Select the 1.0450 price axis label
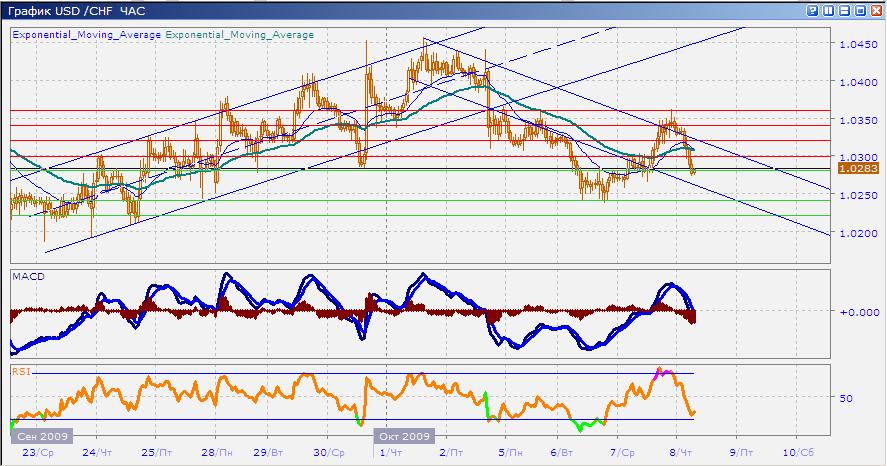The width and height of the screenshot is (887, 466). tap(855, 45)
